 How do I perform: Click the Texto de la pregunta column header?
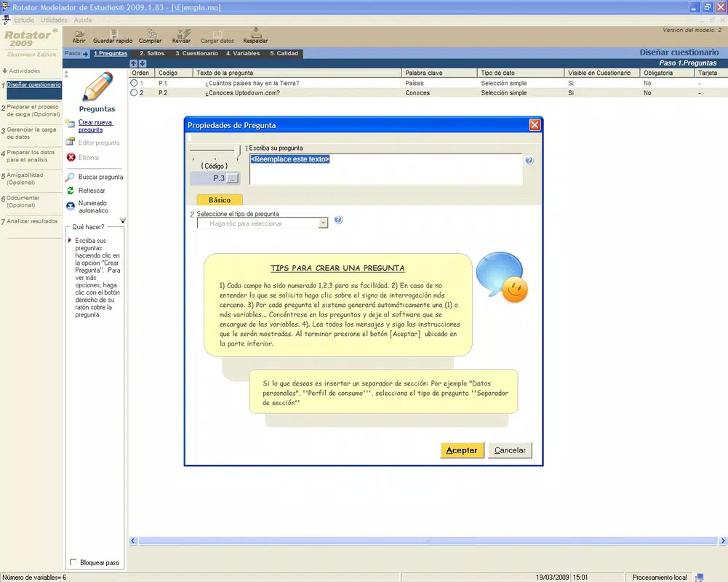tap(297, 73)
